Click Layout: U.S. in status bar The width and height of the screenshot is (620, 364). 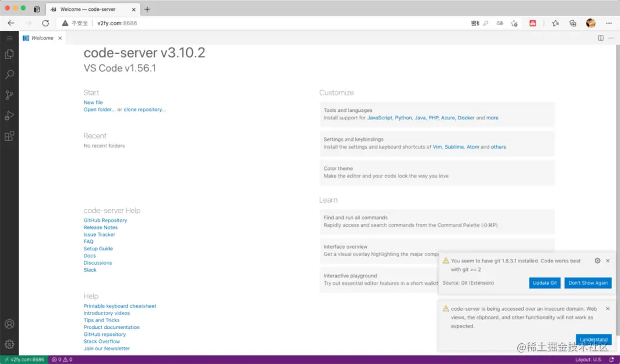tap(588, 359)
